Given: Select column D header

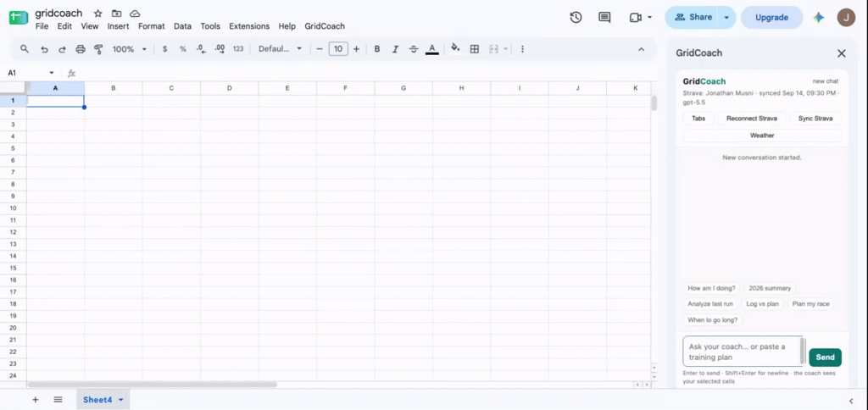Looking at the screenshot, I should [229, 88].
